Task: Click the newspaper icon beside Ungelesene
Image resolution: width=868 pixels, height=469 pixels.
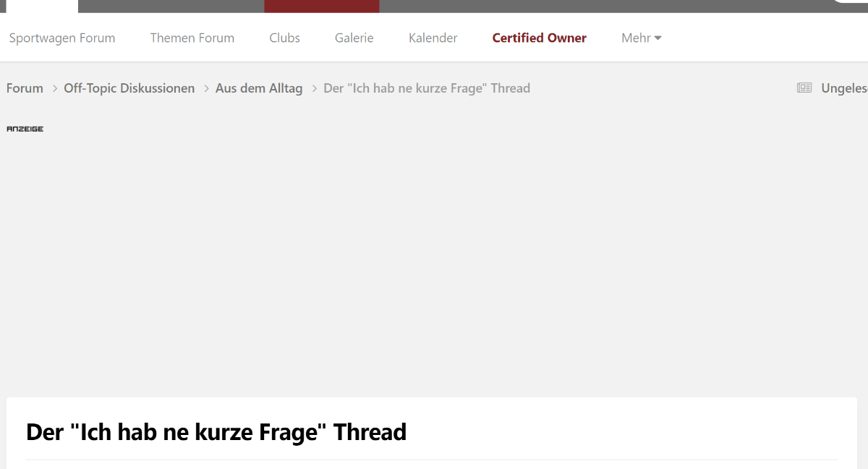Action: [x=804, y=88]
